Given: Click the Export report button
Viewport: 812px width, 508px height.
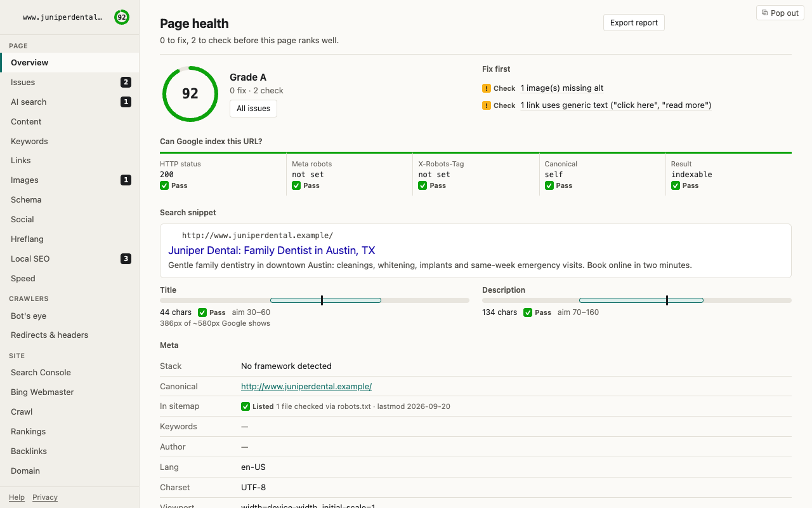Looking at the screenshot, I should coord(634,23).
